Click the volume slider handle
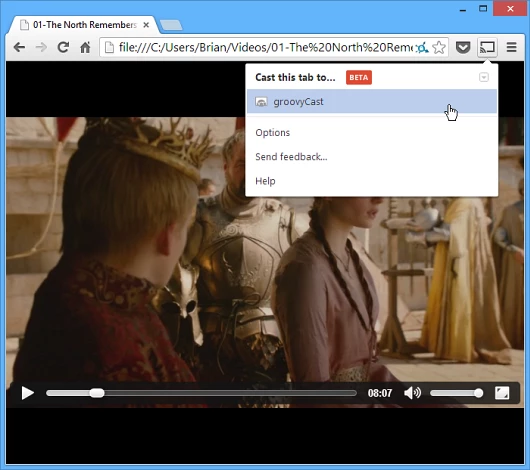Viewport: 530px width, 470px height. click(478, 393)
